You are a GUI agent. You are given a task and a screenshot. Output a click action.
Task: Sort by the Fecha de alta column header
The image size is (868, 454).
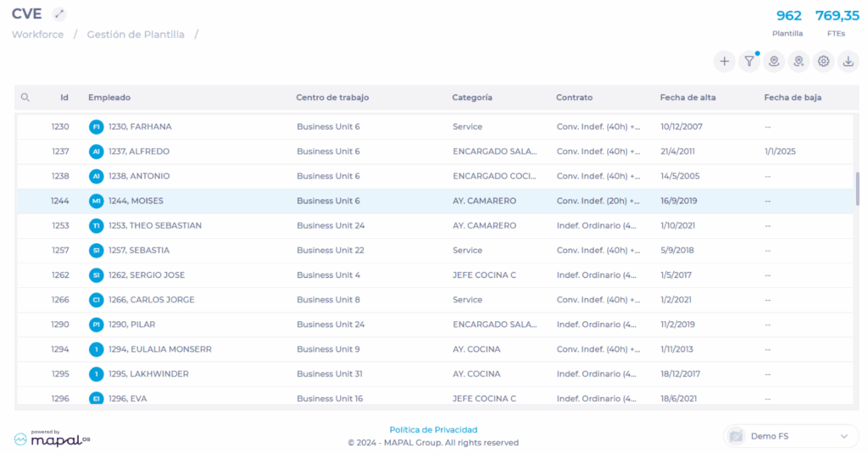pos(687,97)
